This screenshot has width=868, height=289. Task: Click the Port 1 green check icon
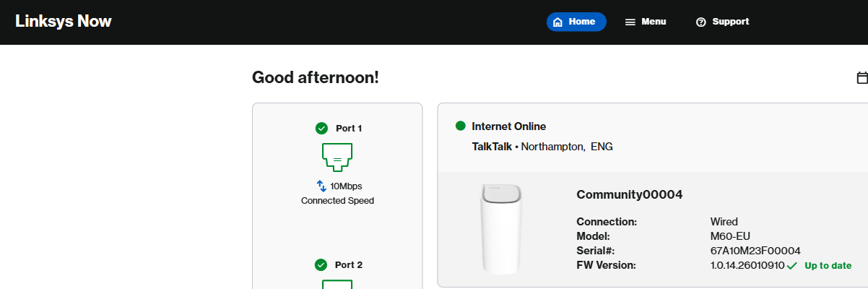tap(322, 129)
